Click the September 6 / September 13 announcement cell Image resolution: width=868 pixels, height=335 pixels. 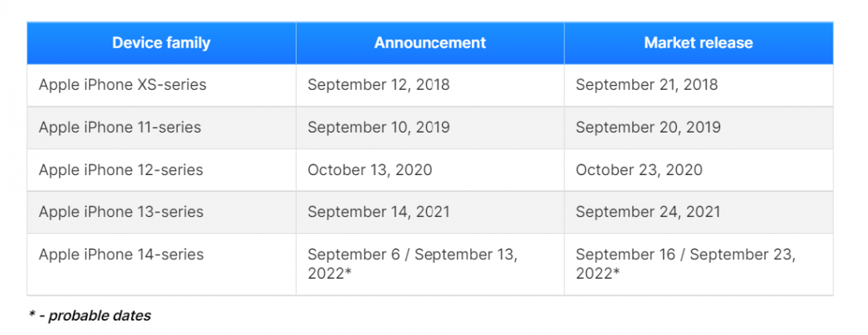coord(413,264)
